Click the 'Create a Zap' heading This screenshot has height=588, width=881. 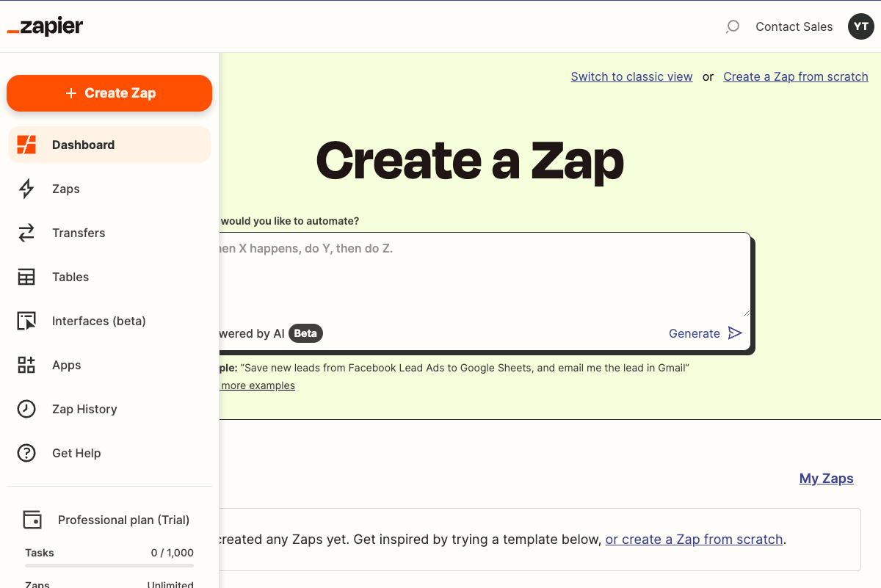click(x=470, y=159)
